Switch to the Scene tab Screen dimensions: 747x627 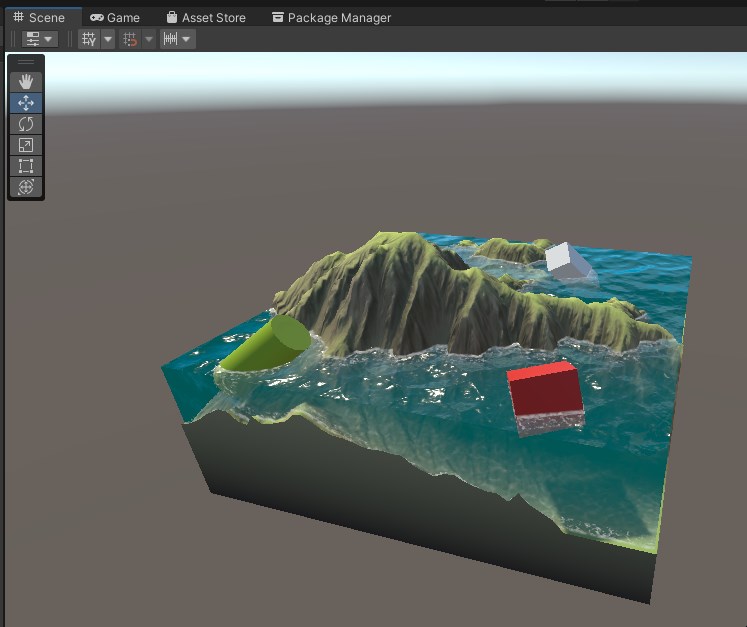click(x=40, y=18)
